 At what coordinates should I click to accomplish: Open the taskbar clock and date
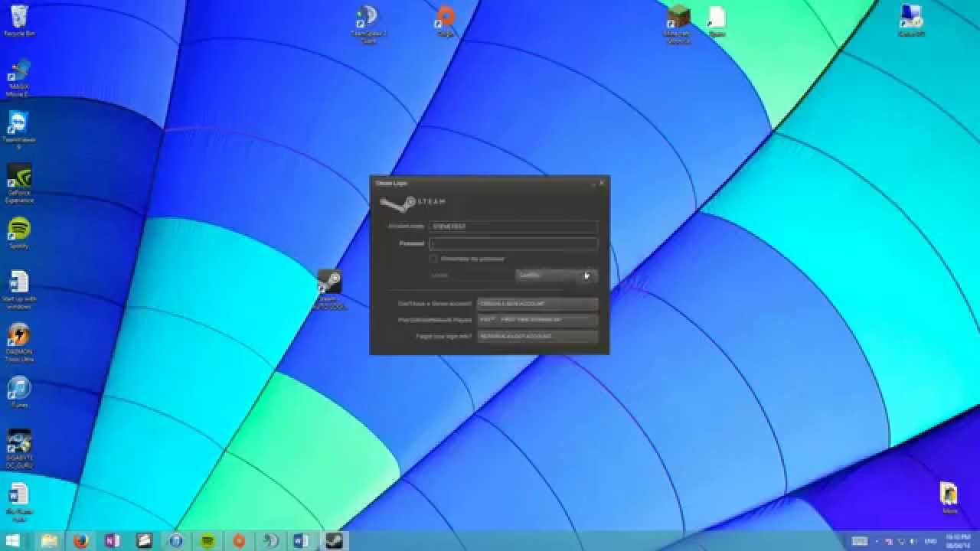[959, 541]
